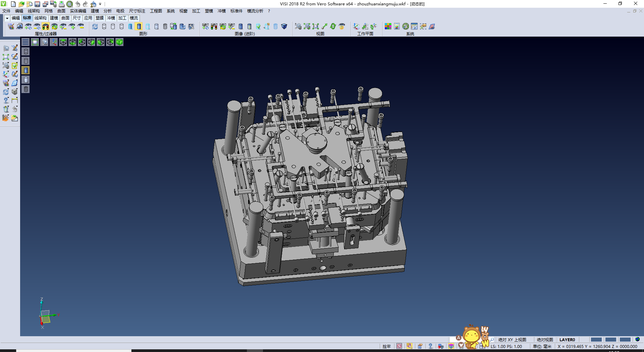The image size is (644, 352).
Task: Click the zoom window magnifier in viewport toolbar
Action: [44, 42]
